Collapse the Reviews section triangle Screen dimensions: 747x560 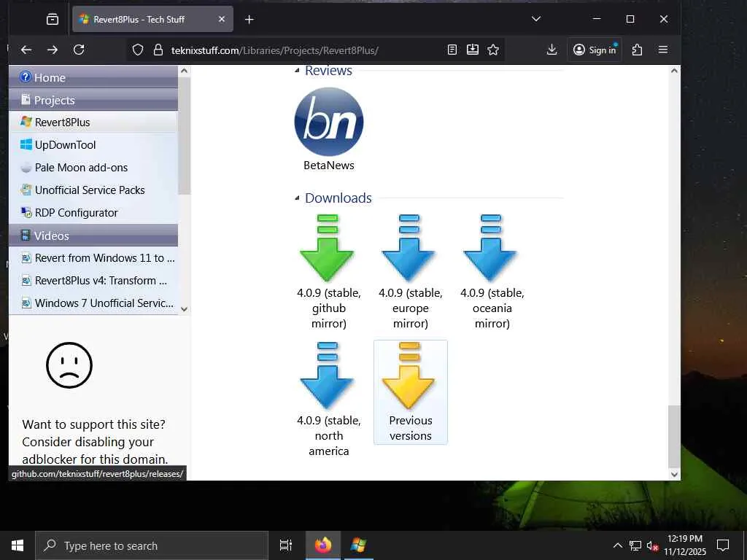[x=297, y=71]
